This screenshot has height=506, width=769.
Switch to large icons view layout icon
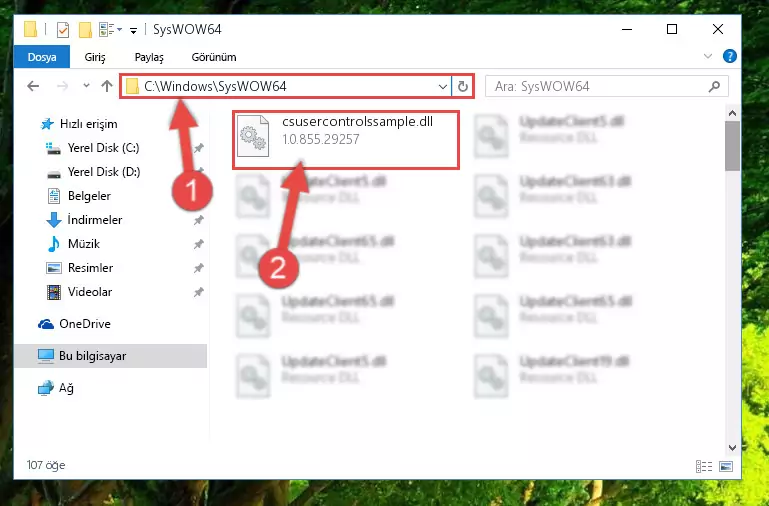(726, 466)
